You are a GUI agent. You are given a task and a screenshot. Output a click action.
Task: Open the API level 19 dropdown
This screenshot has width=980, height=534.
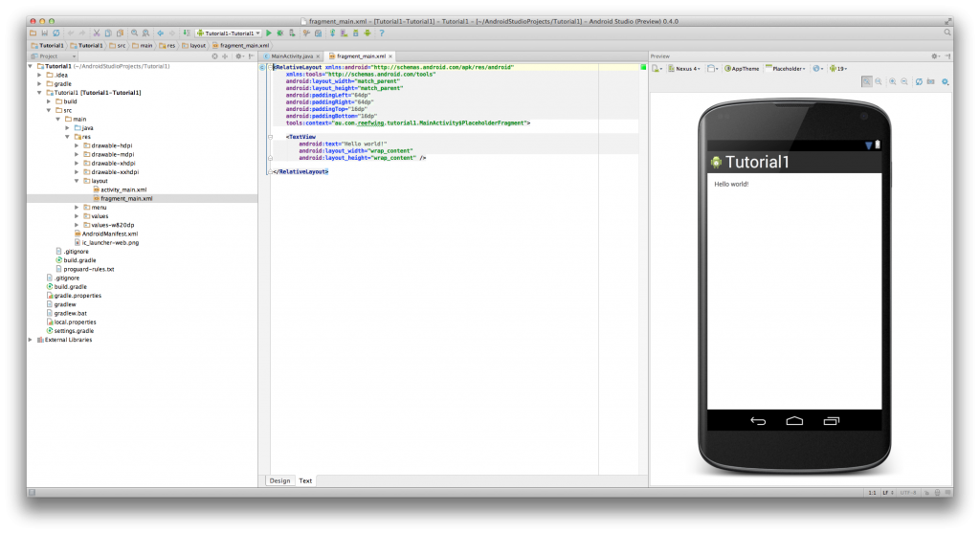(x=838, y=69)
